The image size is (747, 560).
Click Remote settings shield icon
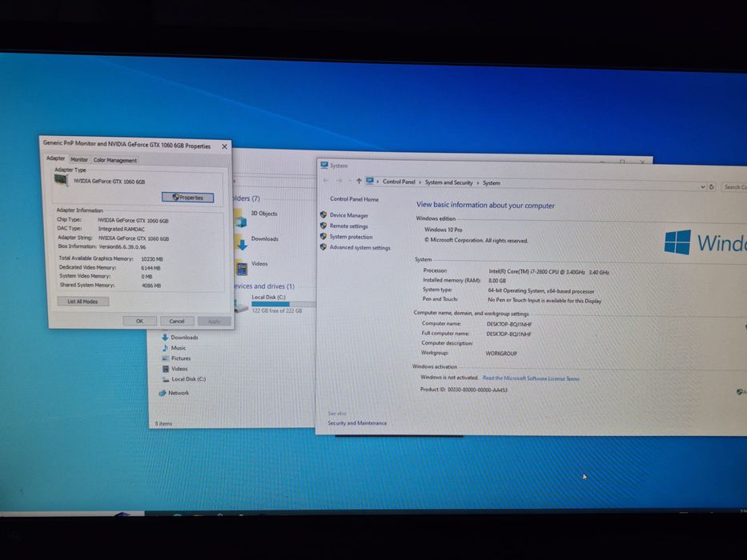323,226
